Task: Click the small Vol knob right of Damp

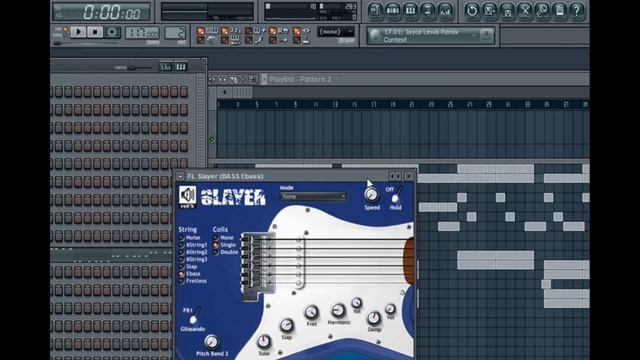Action: 390,309
